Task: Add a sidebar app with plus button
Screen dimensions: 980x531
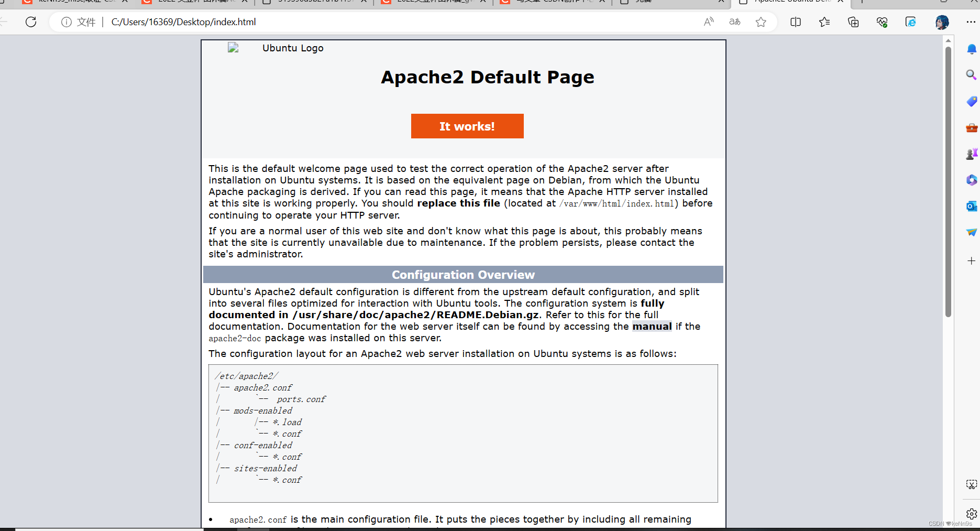Action: [972, 261]
